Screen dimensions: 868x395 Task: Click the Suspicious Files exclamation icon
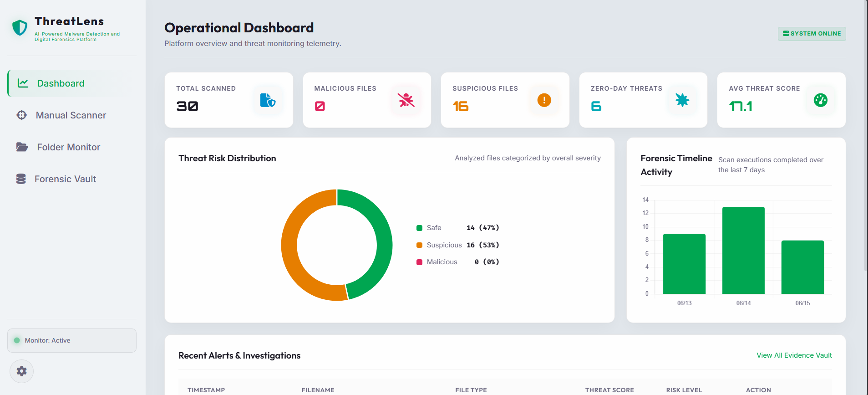[x=544, y=100]
